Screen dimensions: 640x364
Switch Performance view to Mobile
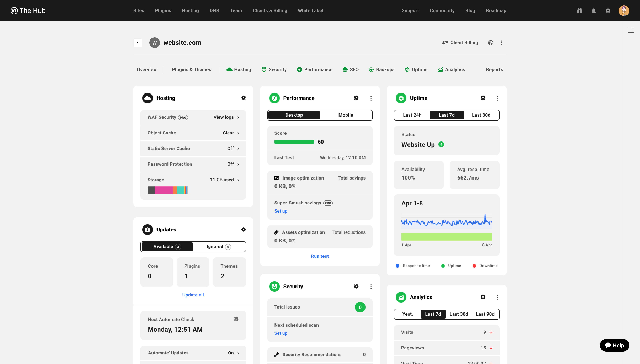(x=345, y=115)
